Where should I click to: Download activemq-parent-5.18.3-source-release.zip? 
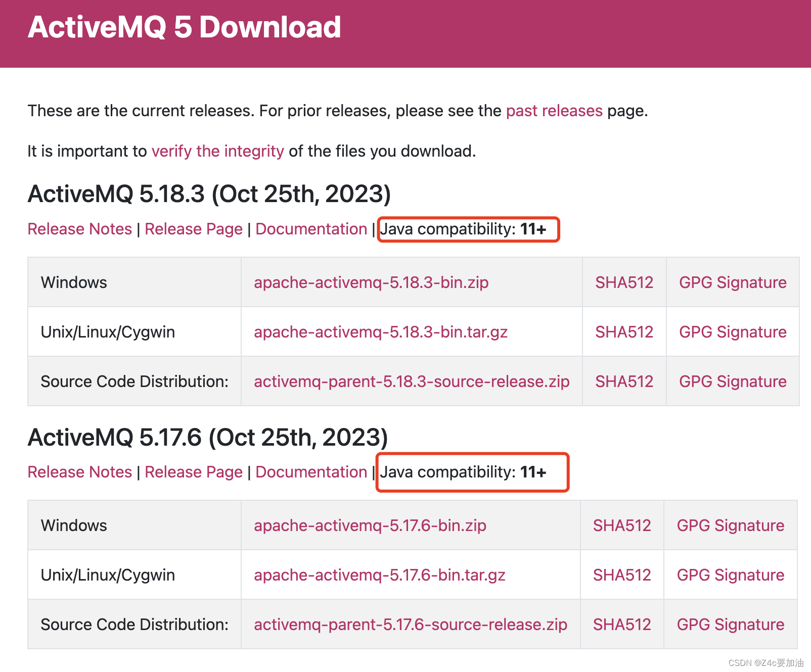pos(411,381)
